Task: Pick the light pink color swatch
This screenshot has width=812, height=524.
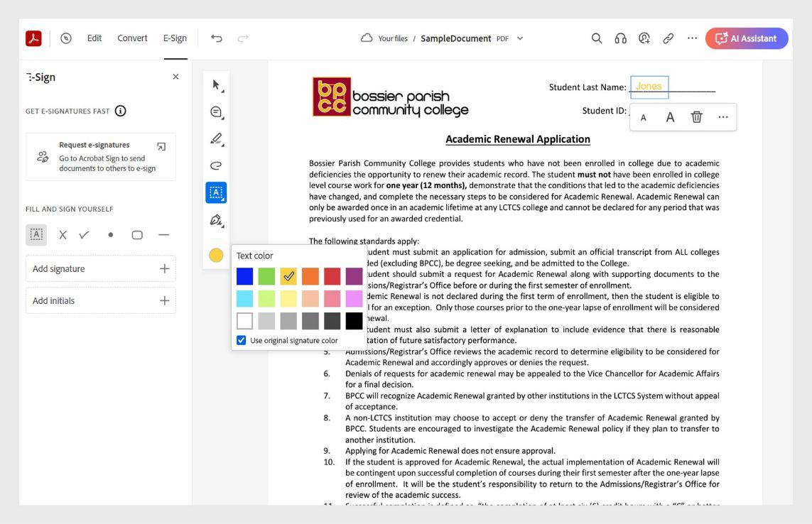Action: tap(332, 299)
